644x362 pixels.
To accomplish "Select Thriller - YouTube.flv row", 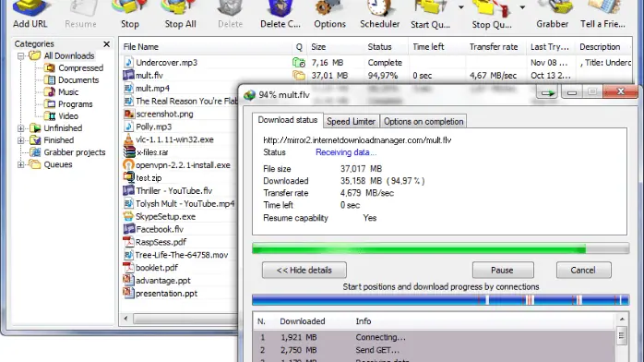I will pos(174,190).
